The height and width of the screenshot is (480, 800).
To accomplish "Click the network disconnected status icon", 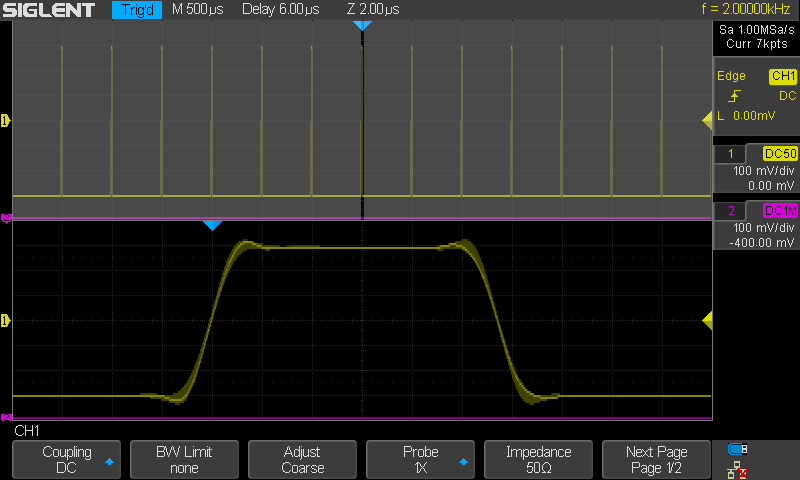I will pyautogui.click(x=737, y=470).
